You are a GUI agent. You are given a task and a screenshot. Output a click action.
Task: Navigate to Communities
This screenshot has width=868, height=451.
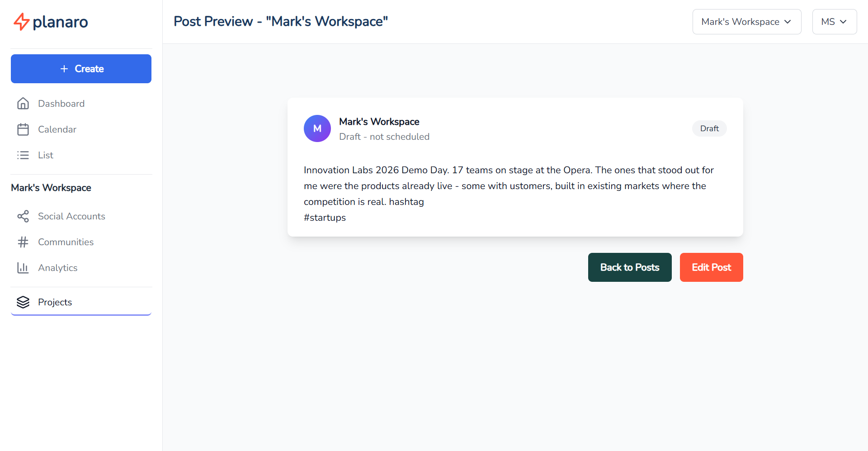point(81,242)
